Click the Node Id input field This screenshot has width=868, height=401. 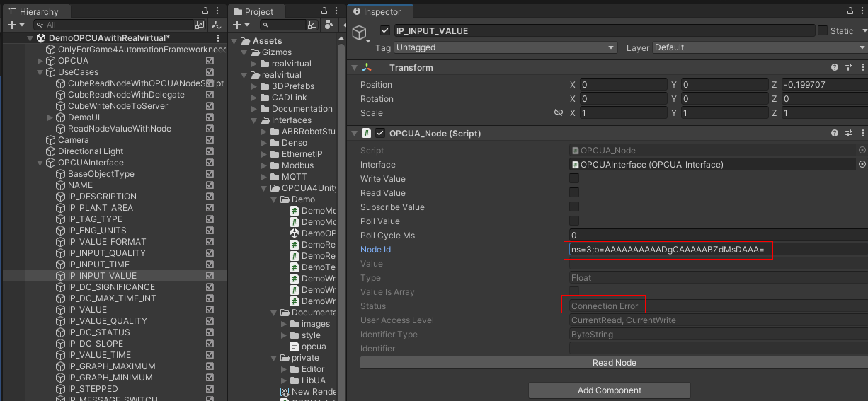click(719, 250)
